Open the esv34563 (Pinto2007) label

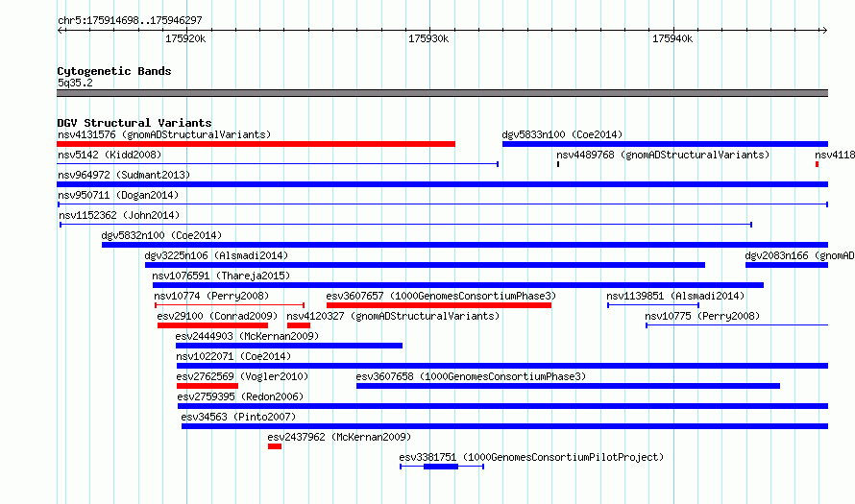coord(238,417)
